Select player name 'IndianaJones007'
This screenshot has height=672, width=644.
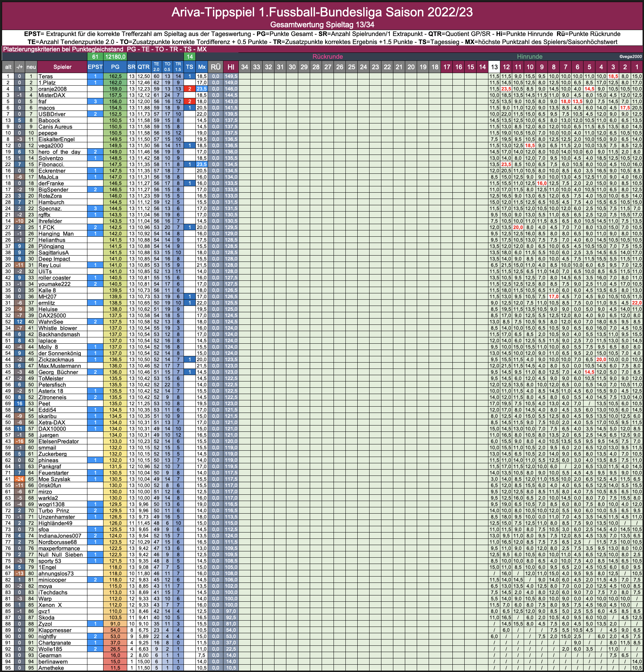60,536
